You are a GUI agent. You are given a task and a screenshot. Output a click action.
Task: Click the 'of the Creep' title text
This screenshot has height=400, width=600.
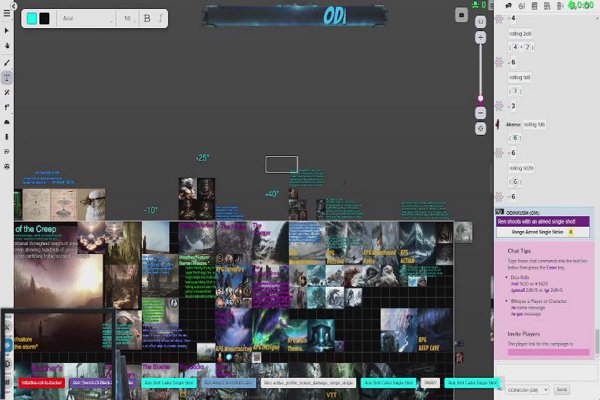pos(36,229)
